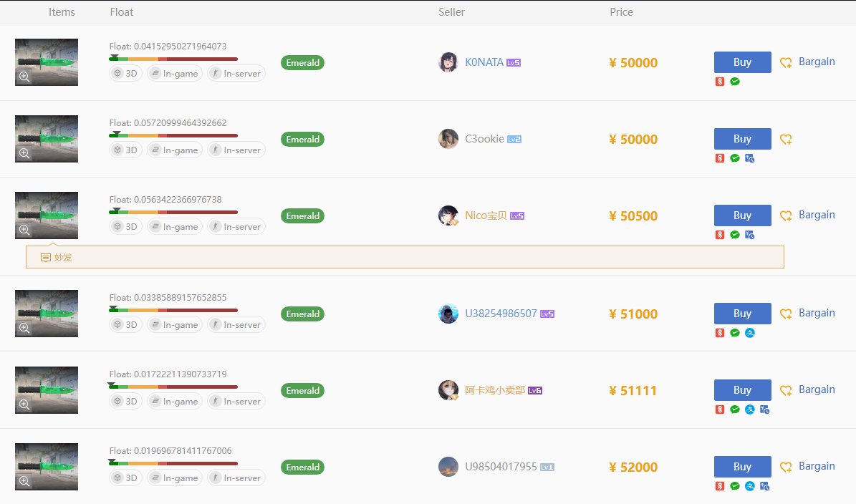Click the Lv5 badge beside KONATA
The image size is (856, 504).
pos(513,63)
